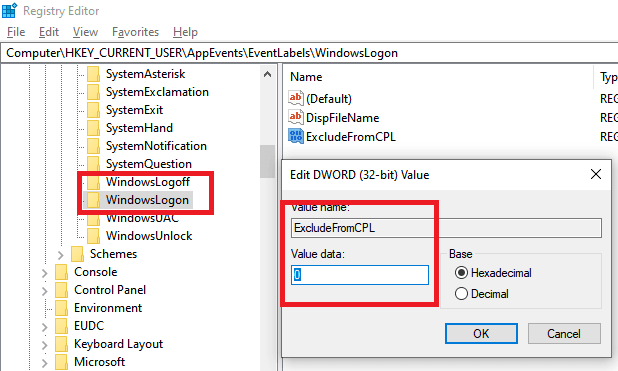Select the WindowsUnlock folder icon

coord(93,236)
